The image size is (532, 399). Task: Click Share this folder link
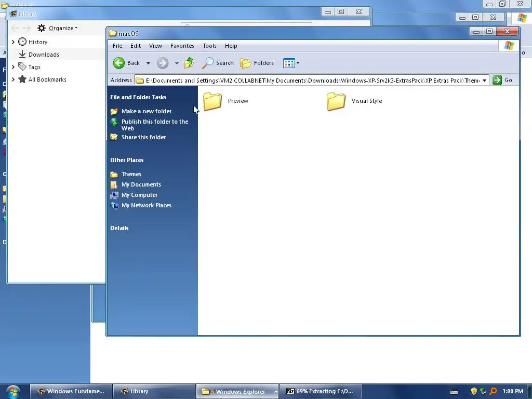143,137
